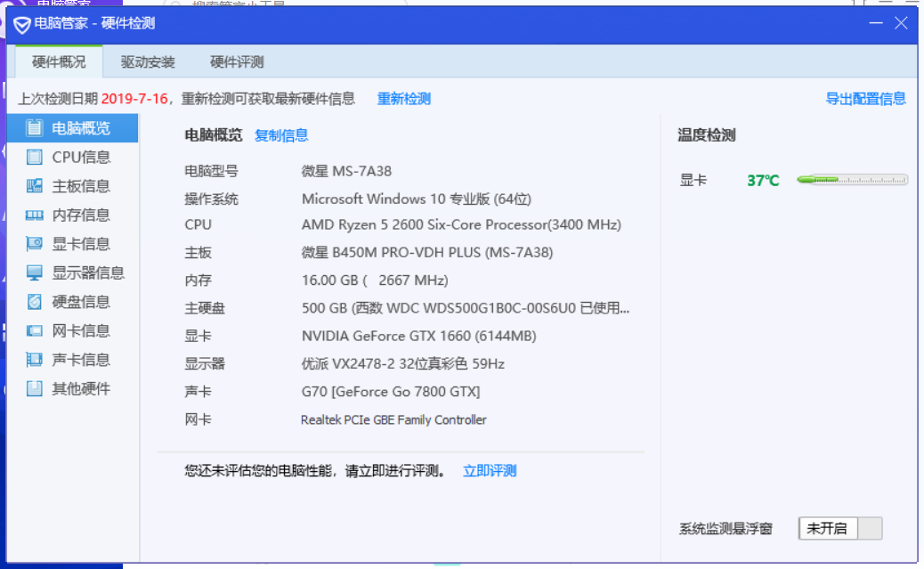Open the 内存信息 sidebar entry

(73, 215)
